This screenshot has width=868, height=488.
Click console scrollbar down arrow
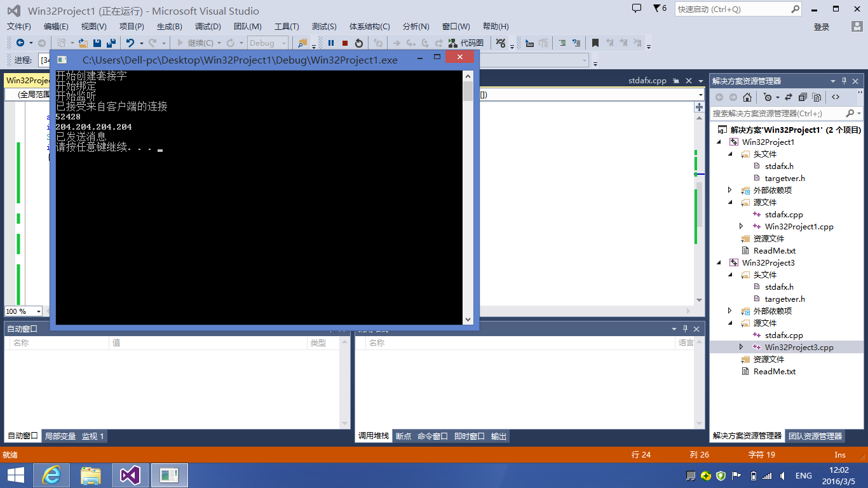coord(468,320)
